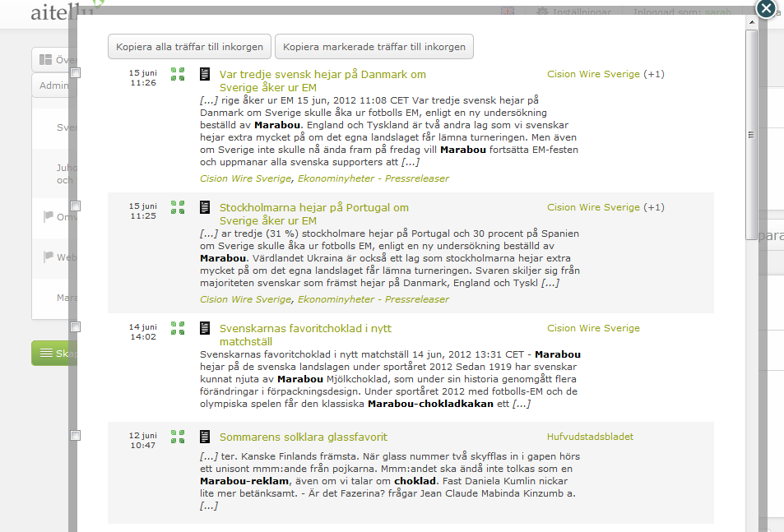Open article 'Stockholmarna hejar på Portugal om Sverige åker'
784x532 pixels.
click(314, 215)
